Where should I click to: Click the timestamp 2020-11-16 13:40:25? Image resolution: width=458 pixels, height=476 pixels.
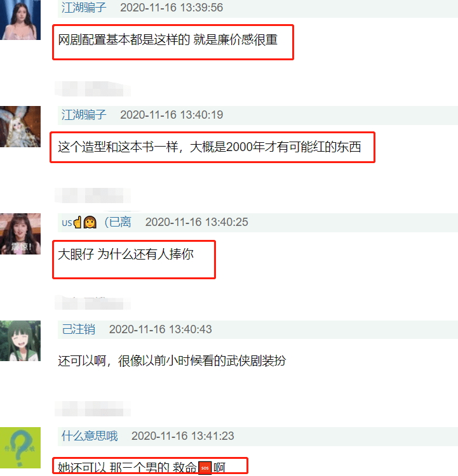click(x=197, y=222)
